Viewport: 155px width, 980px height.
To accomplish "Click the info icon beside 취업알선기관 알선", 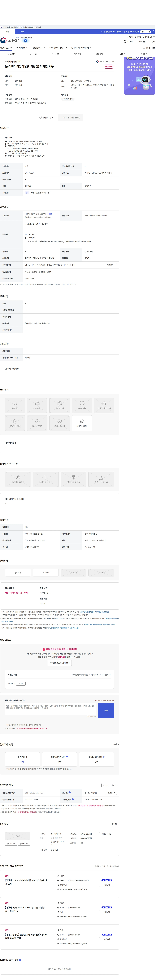I will 67,757.
